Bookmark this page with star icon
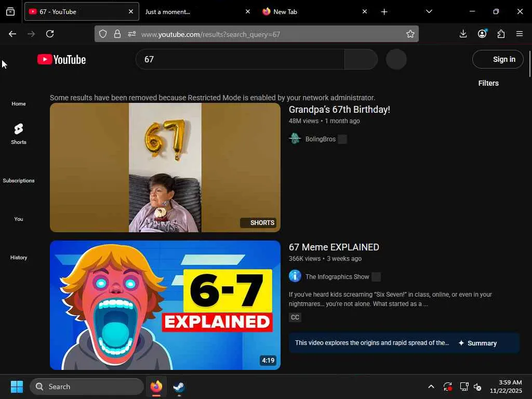532x399 pixels. 410,34
